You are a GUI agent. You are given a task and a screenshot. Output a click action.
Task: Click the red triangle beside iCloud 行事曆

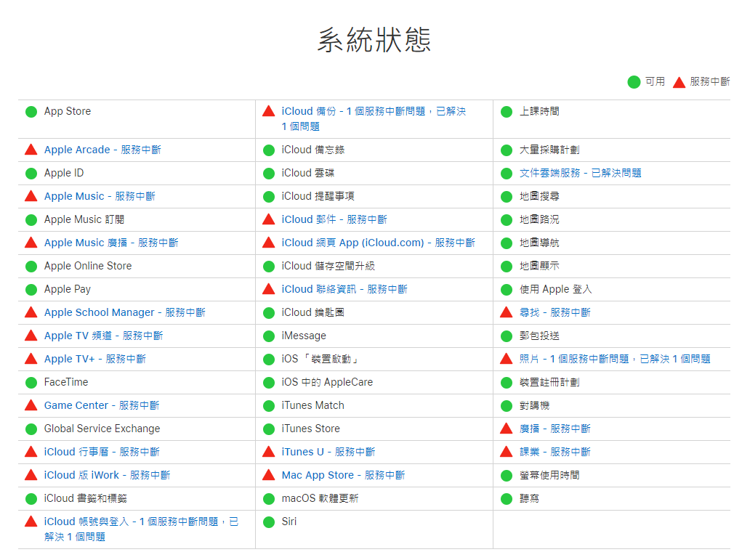pyautogui.click(x=31, y=452)
